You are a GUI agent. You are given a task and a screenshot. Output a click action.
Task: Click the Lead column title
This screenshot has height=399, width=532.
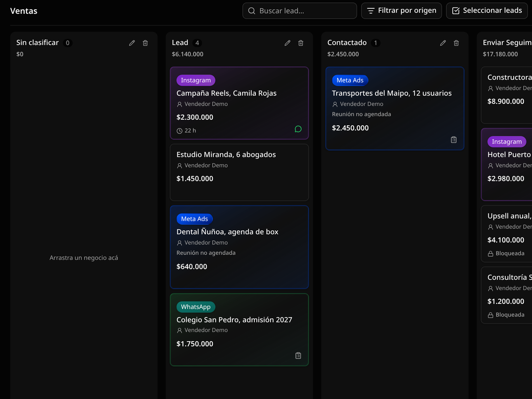click(x=180, y=43)
